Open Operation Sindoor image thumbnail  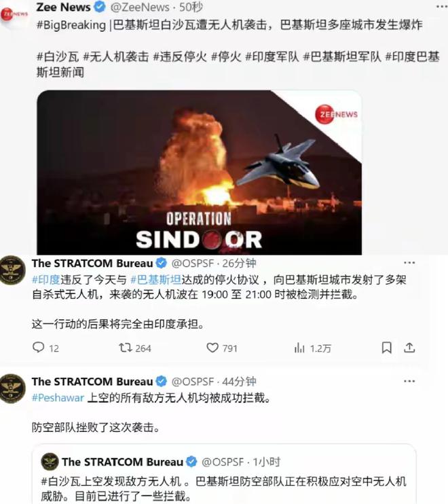pos(199,173)
